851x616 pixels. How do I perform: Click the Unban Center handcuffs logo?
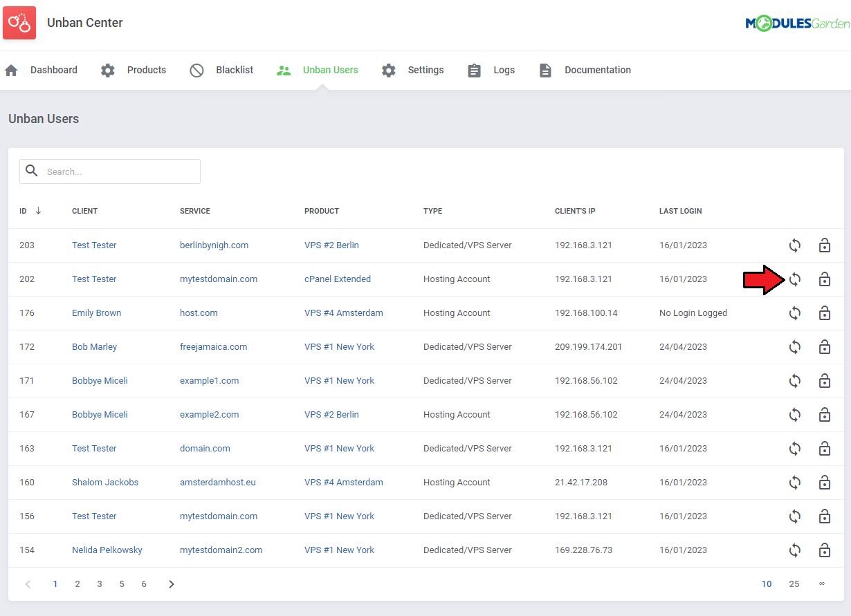click(x=19, y=23)
